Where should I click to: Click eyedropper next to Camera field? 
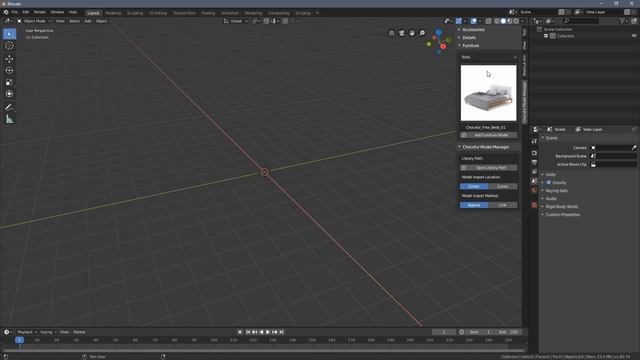click(634, 148)
